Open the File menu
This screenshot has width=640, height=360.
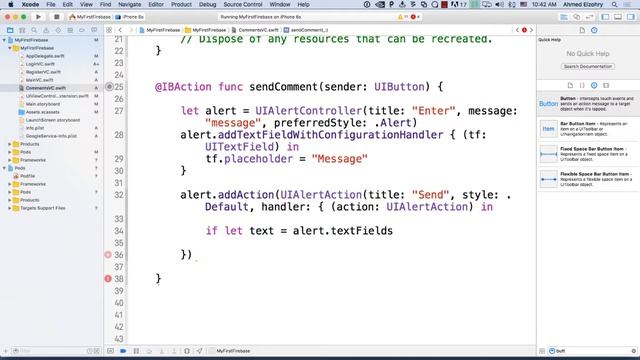51,4
